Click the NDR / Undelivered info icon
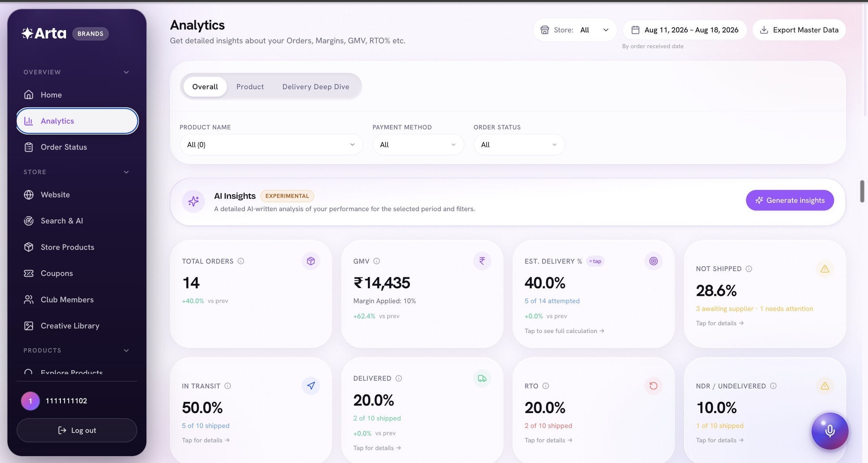 click(773, 386)
